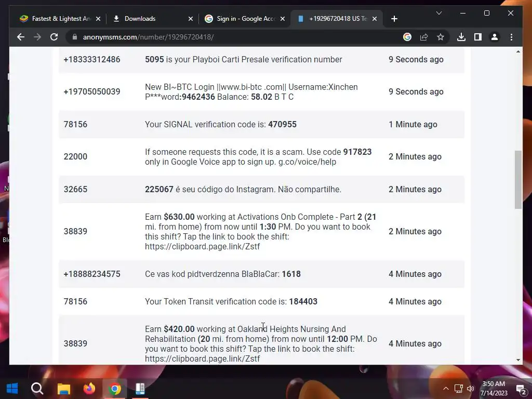Image resolution: width=532 pixels, height=399 pixels.
Task: Open the taskbar clock showing 3:50 AM
Action: tap(494, 389)
